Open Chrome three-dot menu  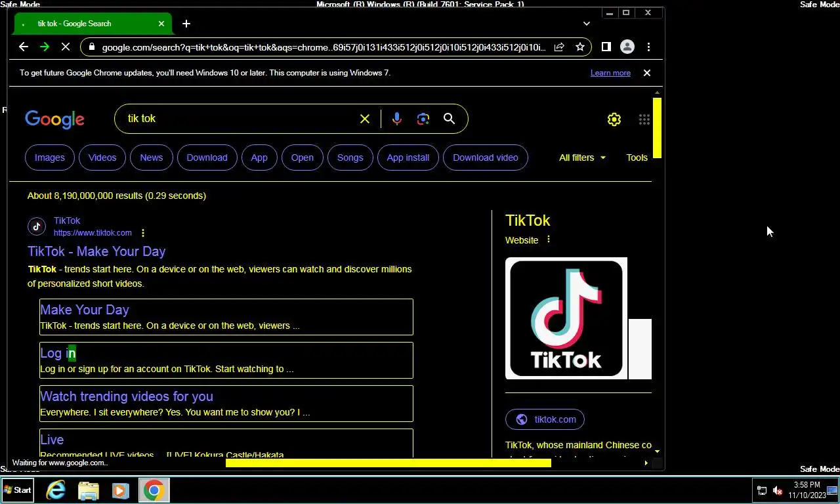(648, 47)
